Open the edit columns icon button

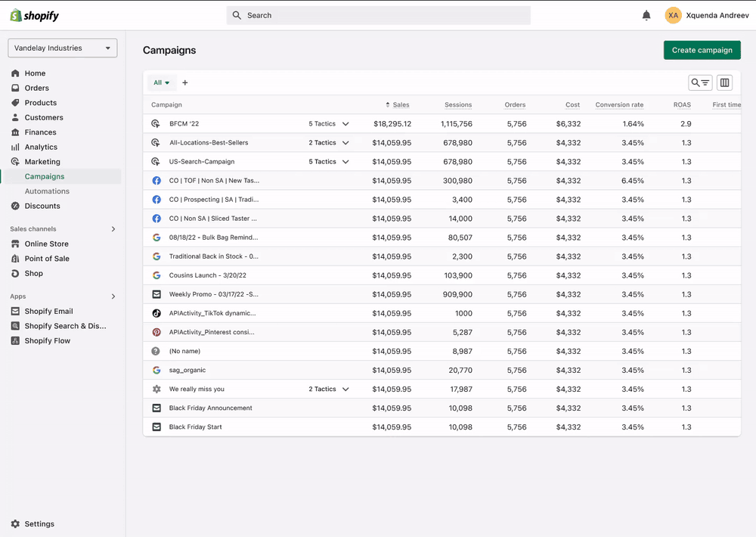(x=724, y=82)
